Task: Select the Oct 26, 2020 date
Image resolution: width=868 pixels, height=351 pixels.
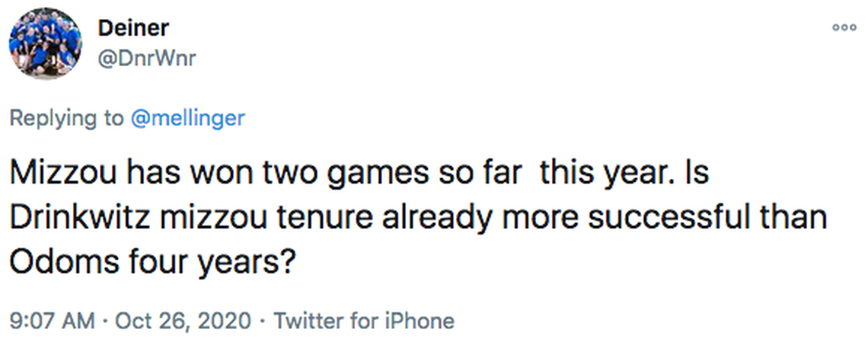Action: tap(182, 321)
